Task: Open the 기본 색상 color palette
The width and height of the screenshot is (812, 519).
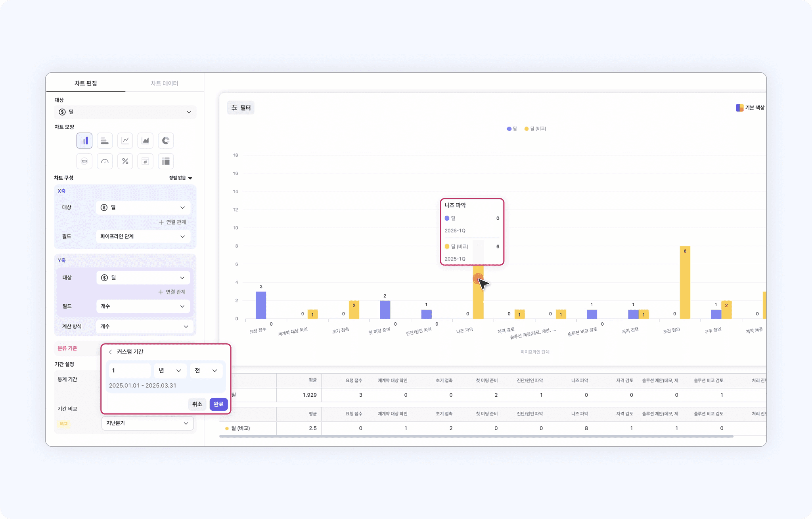Action: pos(750,108)
